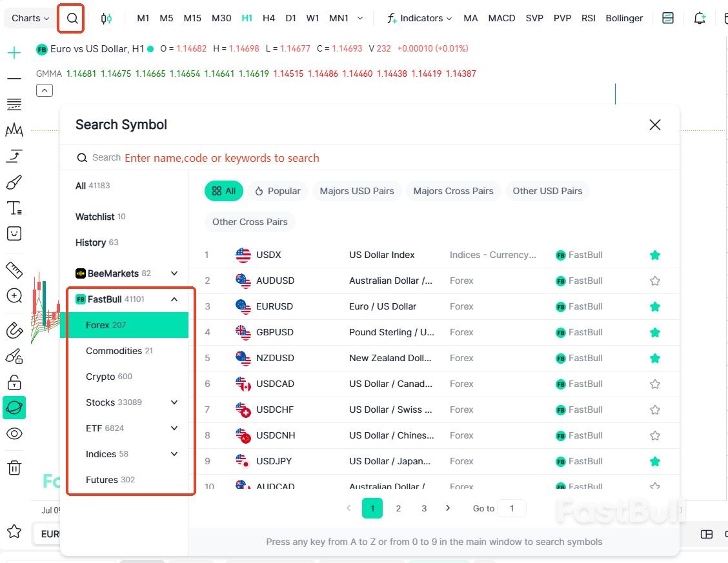Image resolution: width=728 pixels, height=563 pixels.
Task: Toggle favorite star for USDX
Action: (654, 255)
